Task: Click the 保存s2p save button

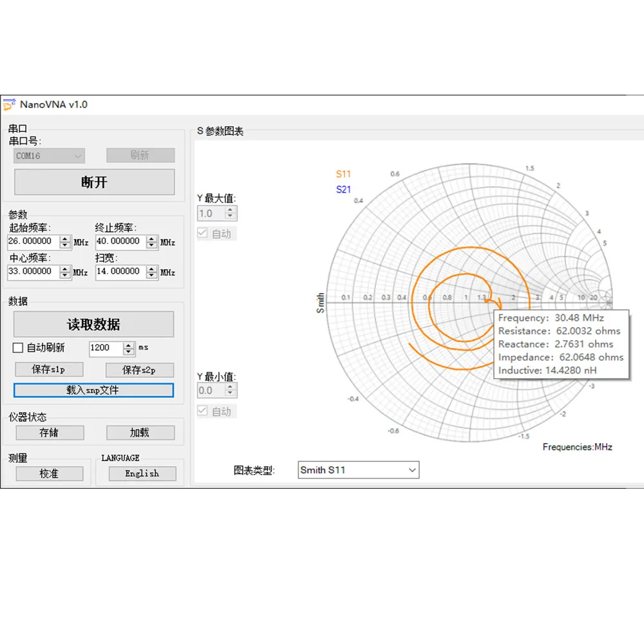Action: pyautogui.click(x=140, y=370)
